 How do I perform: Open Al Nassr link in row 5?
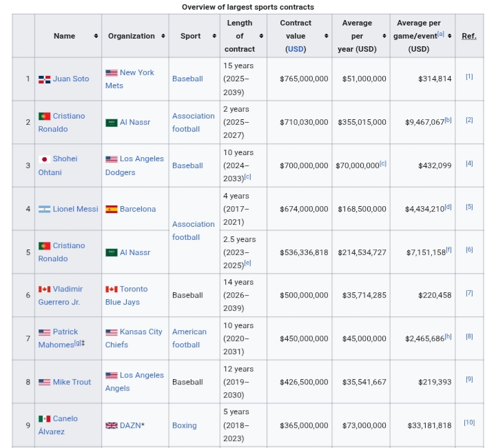pos(135,252)
